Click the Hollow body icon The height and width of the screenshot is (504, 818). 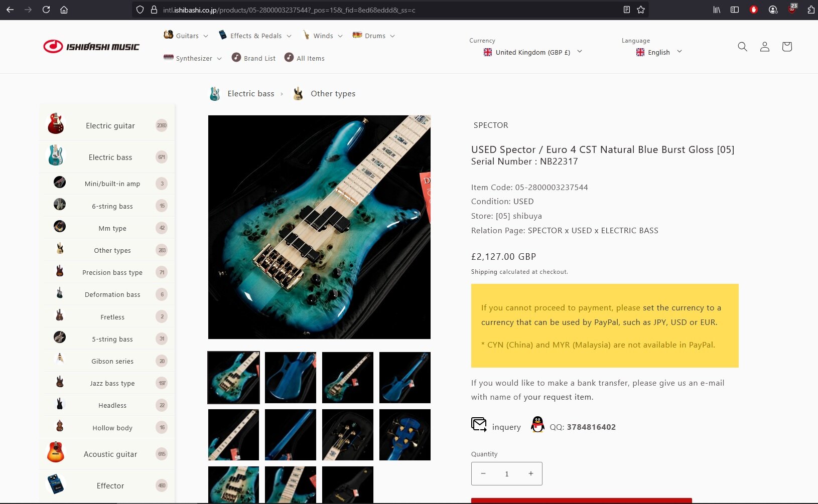pos(60,426)
